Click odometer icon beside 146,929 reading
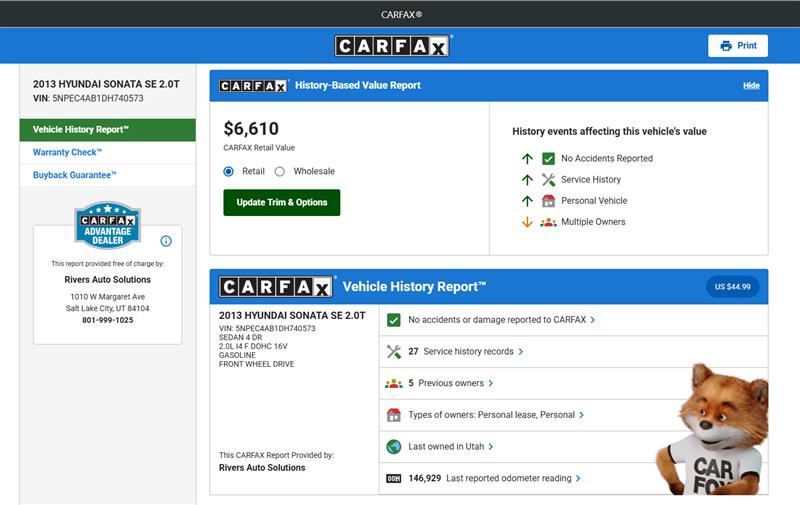 tap(393, 478)
